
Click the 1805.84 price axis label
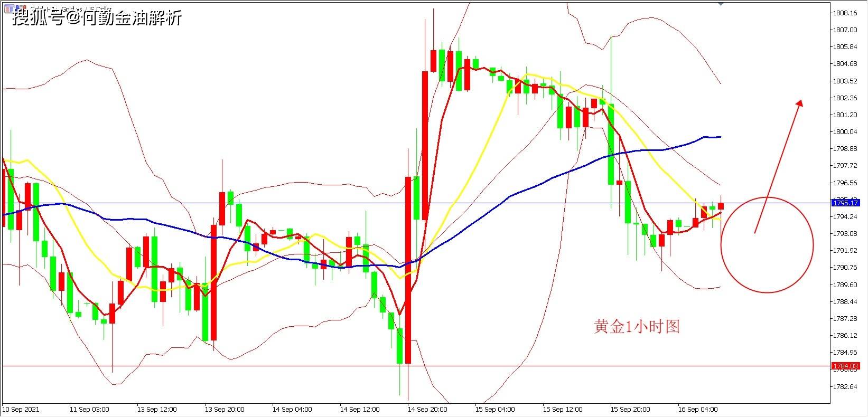pos(845,47)
